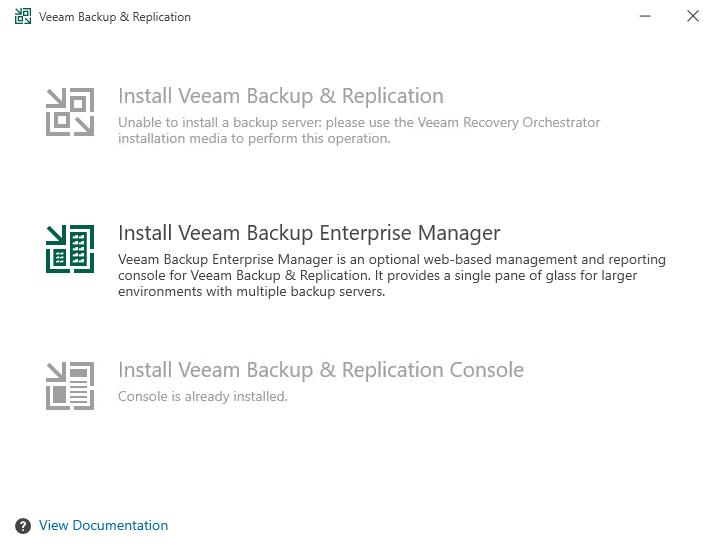Click the greyed Install Veeam Backup & Replication icon
Screen dimensions: 714x558
pos(70,112)
